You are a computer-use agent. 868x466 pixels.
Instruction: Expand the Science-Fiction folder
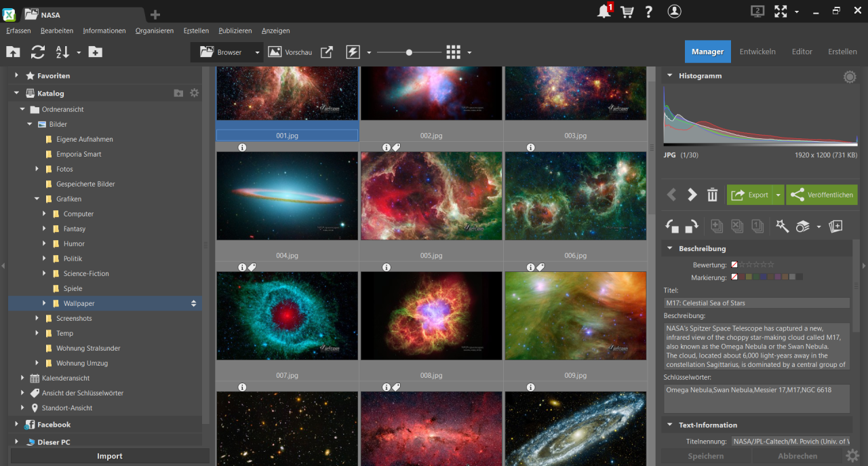tap(45, 273)
